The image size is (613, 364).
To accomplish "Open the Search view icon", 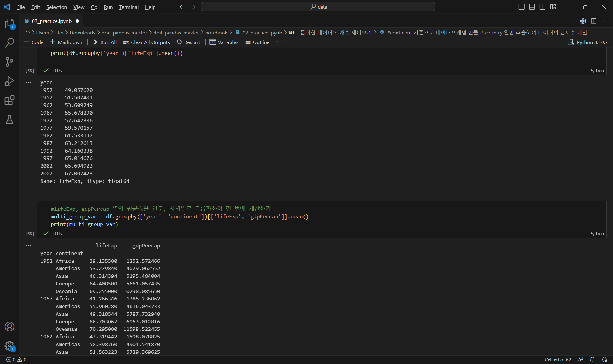I will tap(10, 42).
